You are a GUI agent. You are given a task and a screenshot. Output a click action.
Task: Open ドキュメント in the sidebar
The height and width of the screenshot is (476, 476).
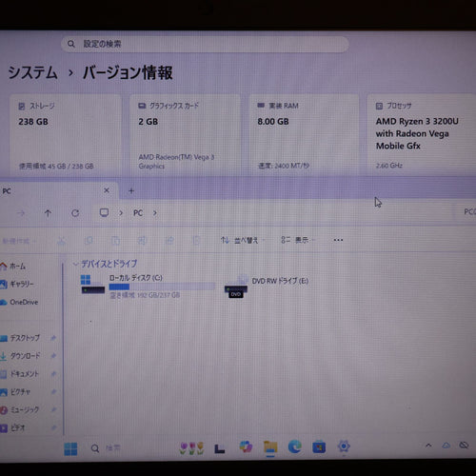[x=19, y=374]
